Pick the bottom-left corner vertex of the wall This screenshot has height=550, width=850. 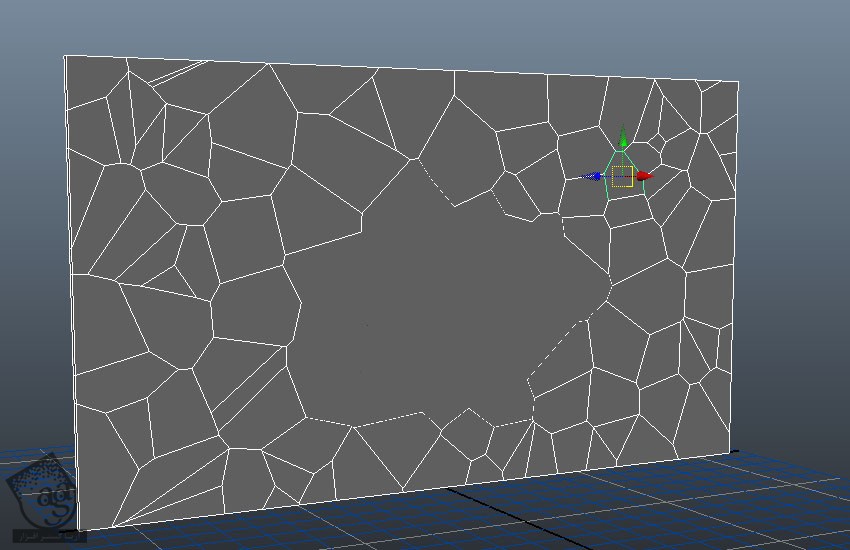[x=80, y=530]
